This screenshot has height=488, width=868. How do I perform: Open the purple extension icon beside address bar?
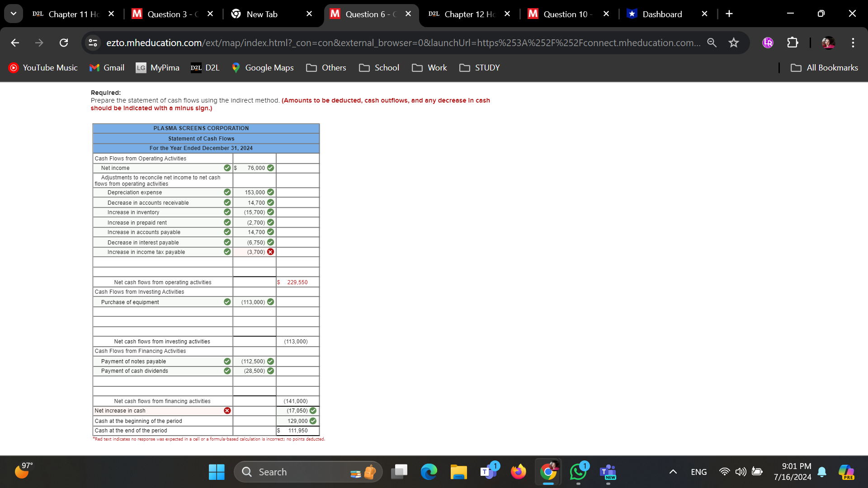click(767, 42)
